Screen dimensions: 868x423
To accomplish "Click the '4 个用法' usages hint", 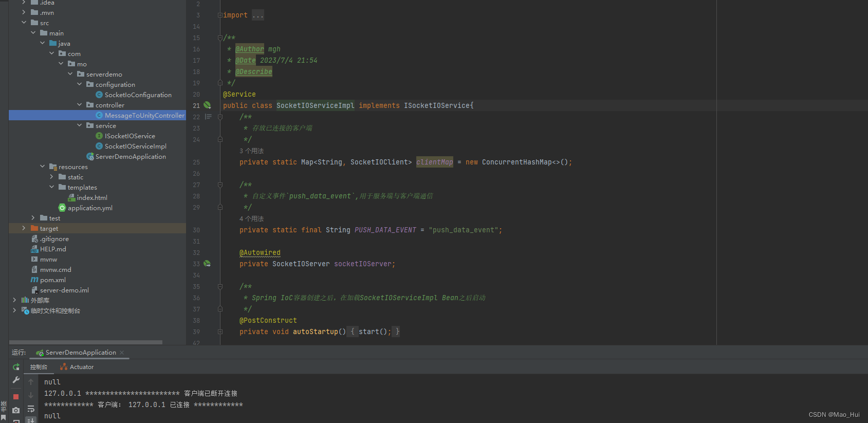I will pyautogui.click(x=251, y=219).
